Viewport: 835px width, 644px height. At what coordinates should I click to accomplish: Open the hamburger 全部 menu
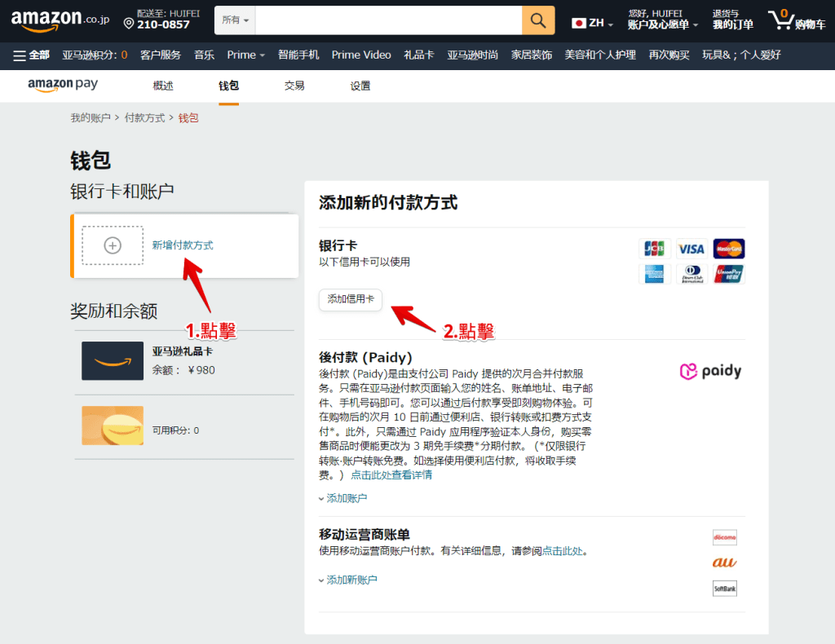click(31, 55)
